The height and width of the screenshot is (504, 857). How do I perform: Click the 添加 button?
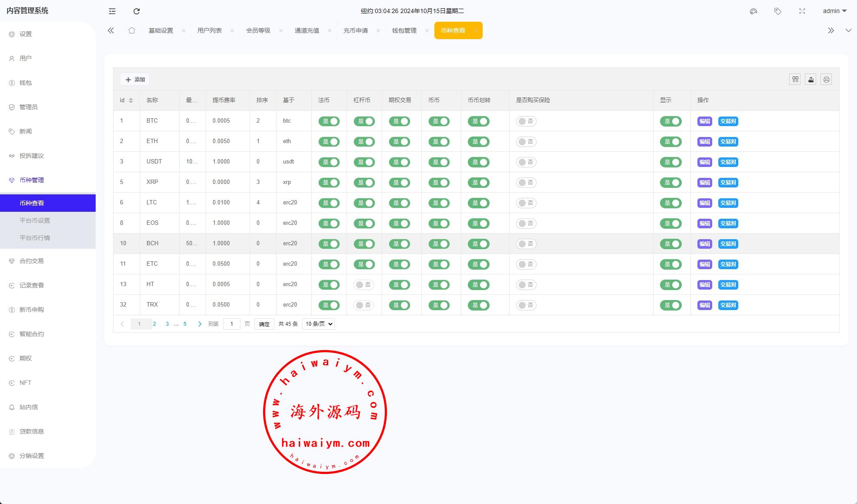pyautogui.click(x=135, y=80)
